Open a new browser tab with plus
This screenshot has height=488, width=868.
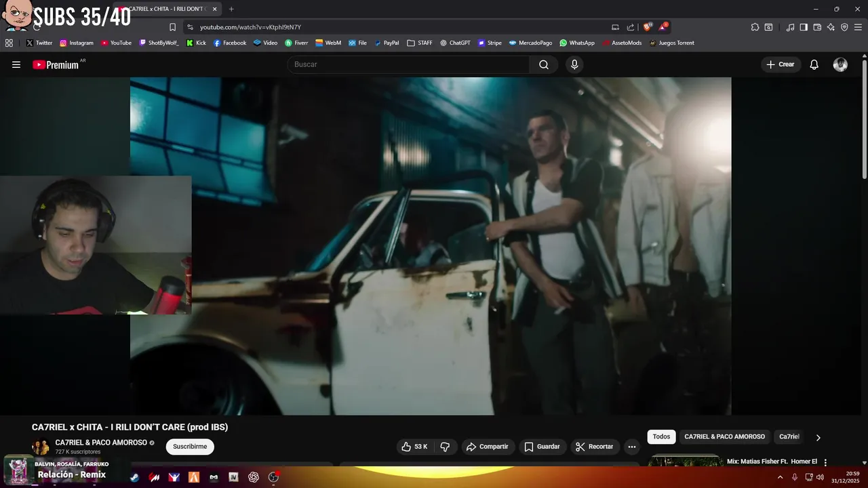click(231, 9)
